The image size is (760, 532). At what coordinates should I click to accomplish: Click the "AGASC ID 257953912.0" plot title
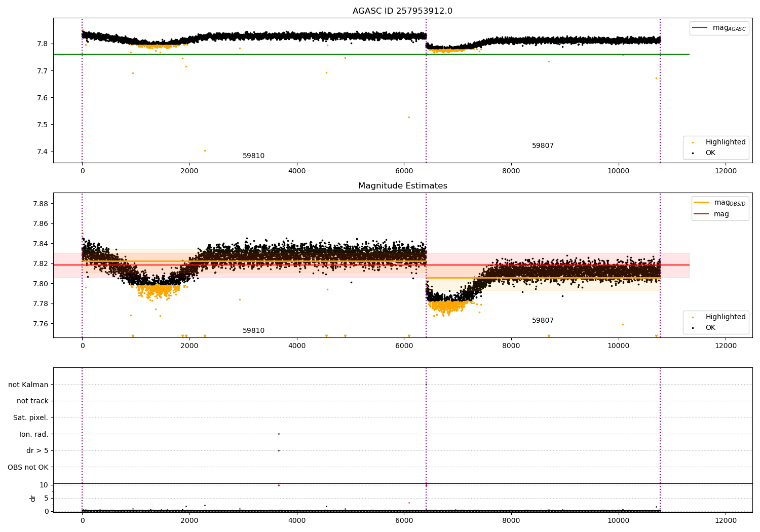[402, 11]
